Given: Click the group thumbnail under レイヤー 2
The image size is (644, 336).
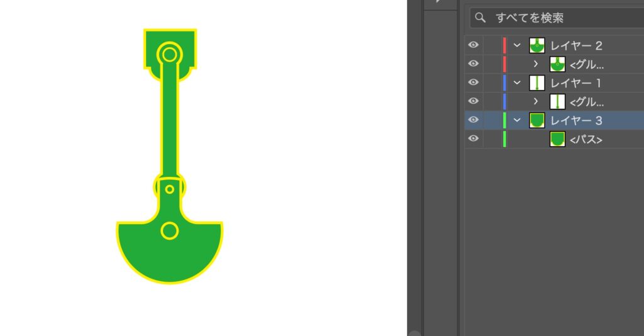Looking at the screenshot, I should 557,64.
